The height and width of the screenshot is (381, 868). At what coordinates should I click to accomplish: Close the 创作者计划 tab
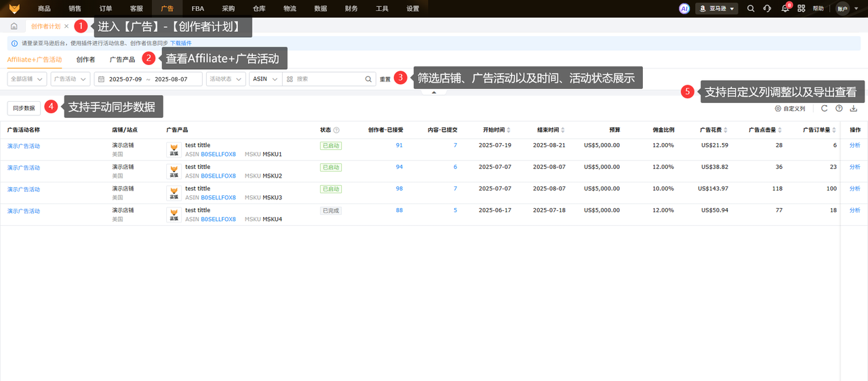[66, 26]
